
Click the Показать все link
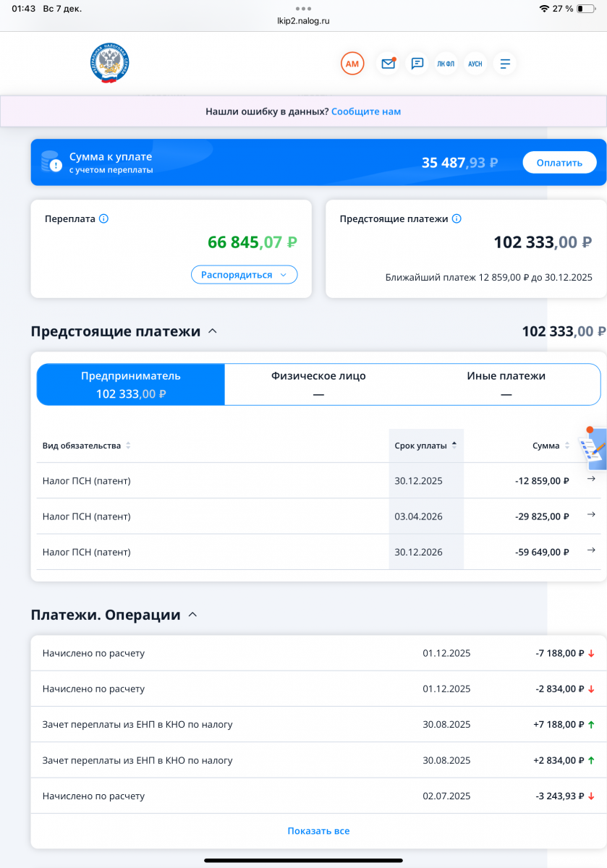coord(318,831)
